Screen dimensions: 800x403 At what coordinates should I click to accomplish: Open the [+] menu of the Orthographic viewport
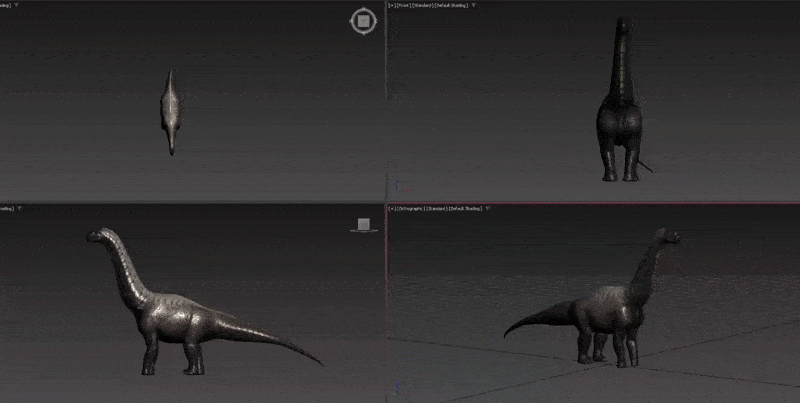point(391,209)
